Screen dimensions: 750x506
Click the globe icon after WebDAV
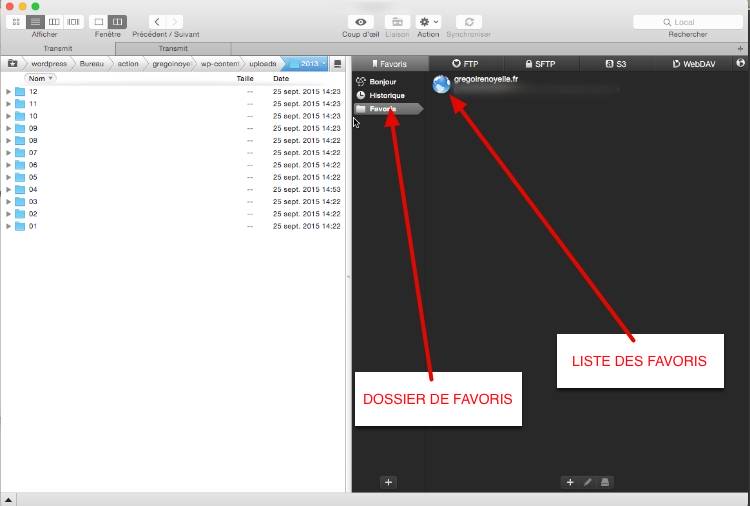tap(740, 63)
